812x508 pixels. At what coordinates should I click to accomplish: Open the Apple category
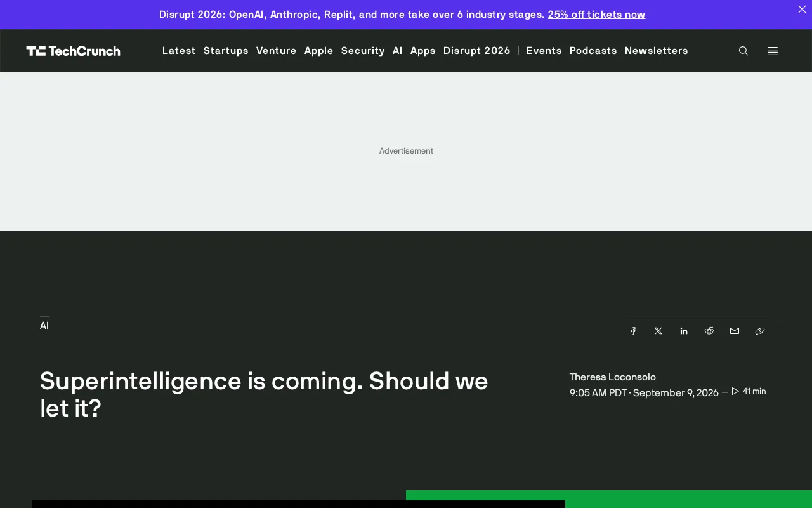coord(319,51)
